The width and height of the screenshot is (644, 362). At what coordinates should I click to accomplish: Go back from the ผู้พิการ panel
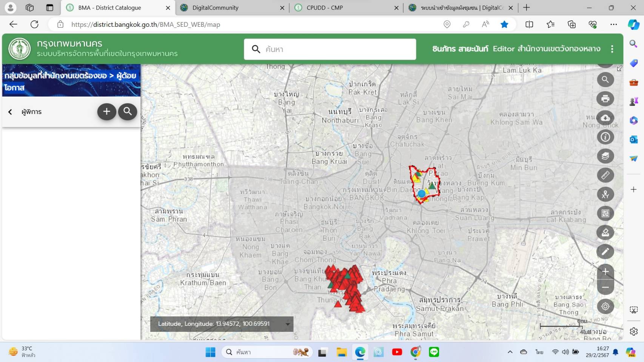click(x=10, y=112)
